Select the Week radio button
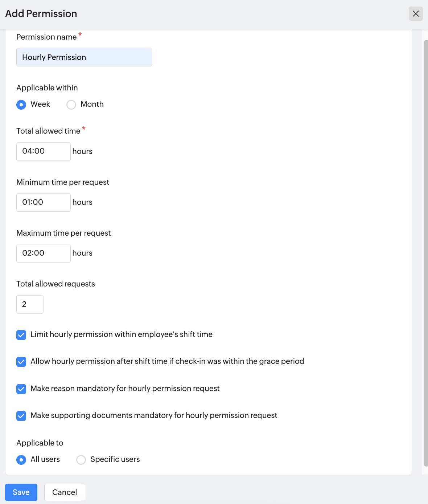This screenshot has width=428, height=504. click(x=21, y=105)
